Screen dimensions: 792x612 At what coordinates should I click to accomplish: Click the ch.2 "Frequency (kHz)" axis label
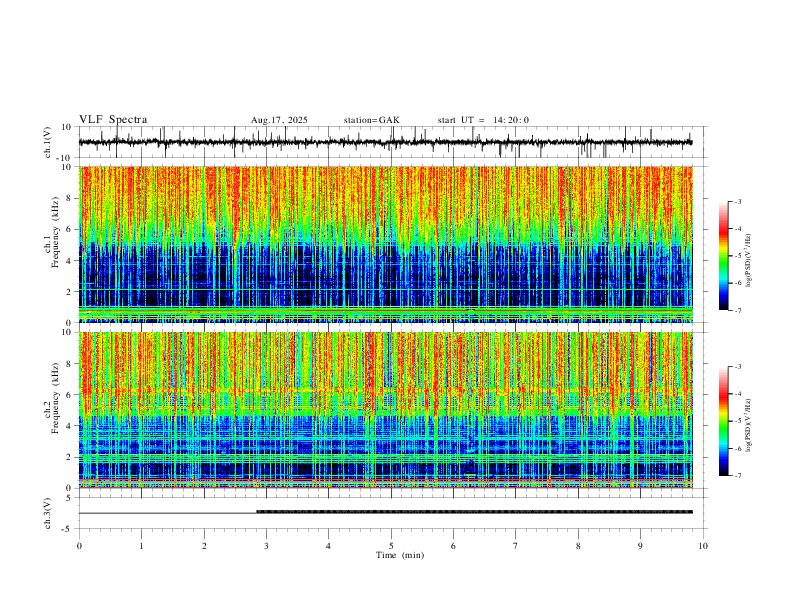click(x=55, y=398)
